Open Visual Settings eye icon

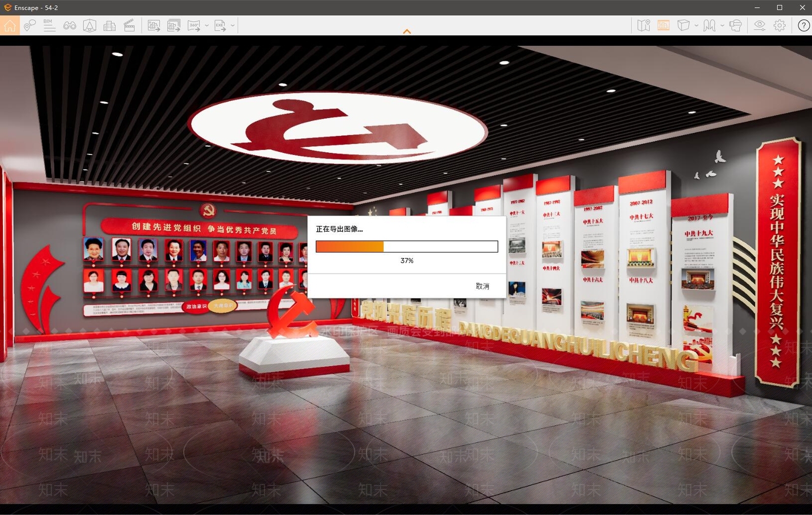[759, 25]
